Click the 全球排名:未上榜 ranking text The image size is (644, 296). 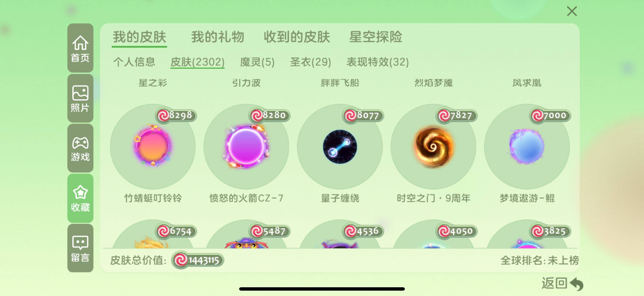(540, 260)
